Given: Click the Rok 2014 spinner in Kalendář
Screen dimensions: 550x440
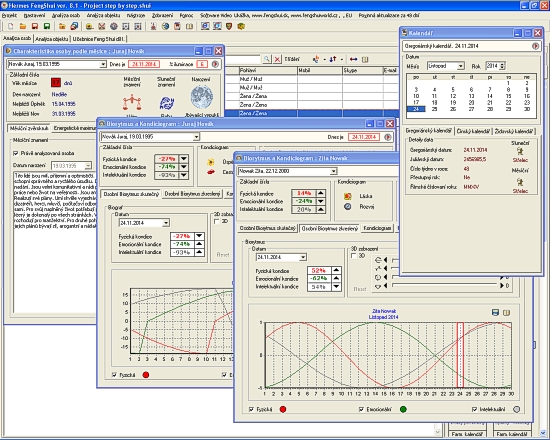Looking at the screenshot, I should tap(503, 66).
